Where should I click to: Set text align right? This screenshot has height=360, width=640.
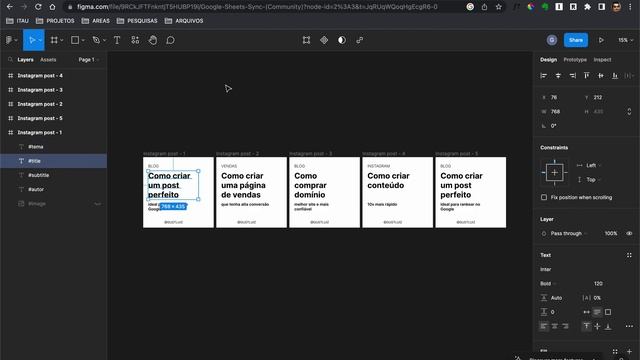point(565,326)
